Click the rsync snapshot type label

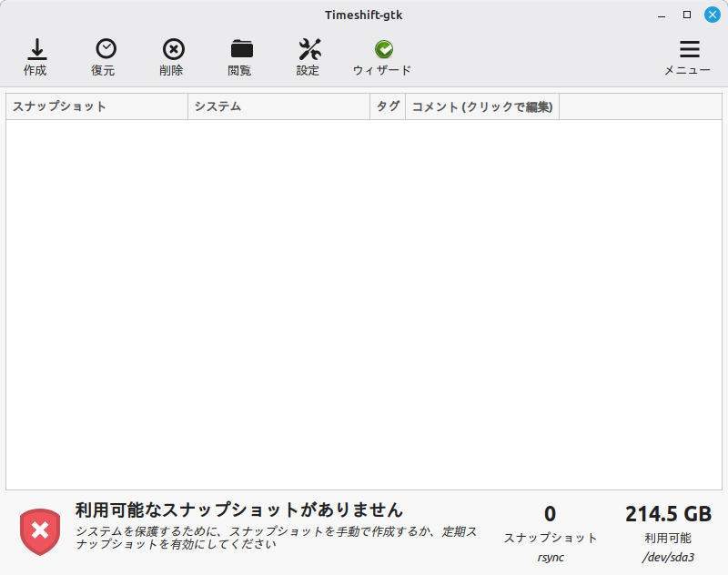tap(550, 557)
